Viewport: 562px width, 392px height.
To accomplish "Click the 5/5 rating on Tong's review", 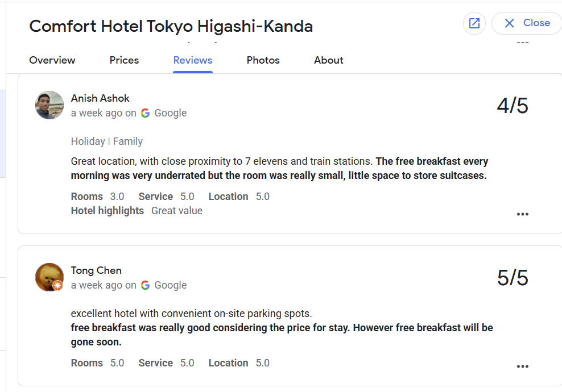I will (x=512, y=278).
